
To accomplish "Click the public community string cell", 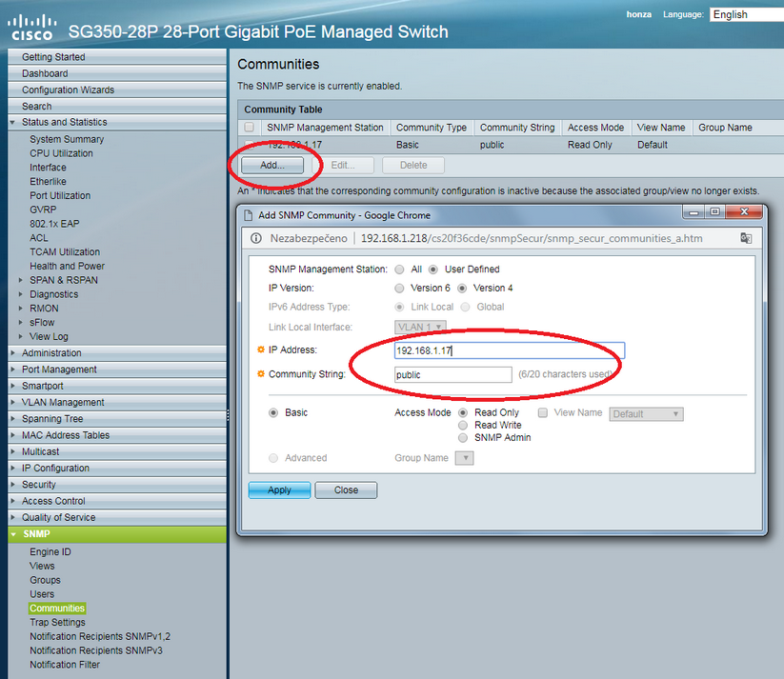I will click(x=492, y=145).
